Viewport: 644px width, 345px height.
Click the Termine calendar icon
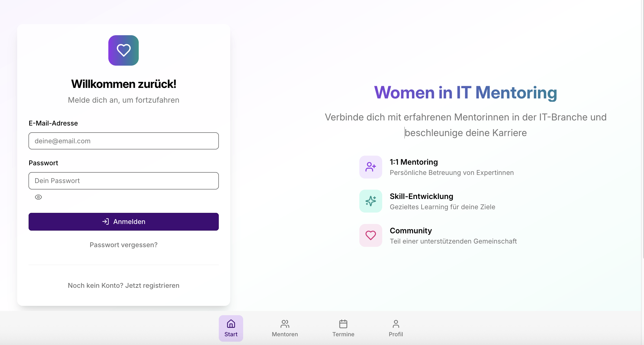click(x=343, y=324)
